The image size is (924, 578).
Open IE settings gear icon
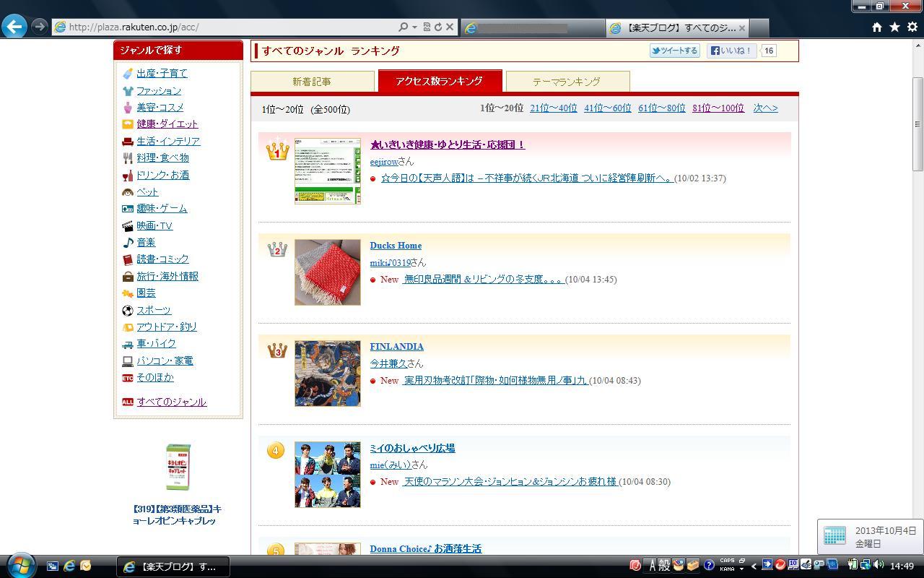coord(912,27)
